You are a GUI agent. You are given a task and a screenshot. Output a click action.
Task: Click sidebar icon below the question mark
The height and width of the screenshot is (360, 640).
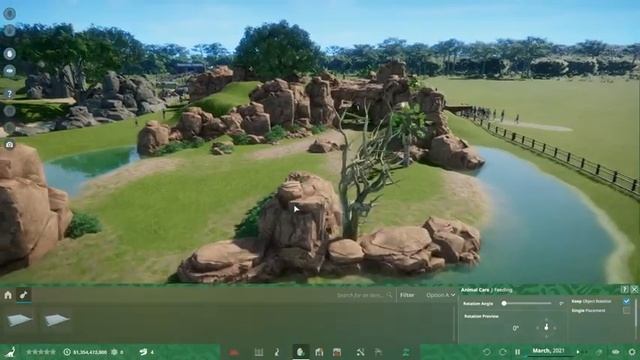coord(9,111)
